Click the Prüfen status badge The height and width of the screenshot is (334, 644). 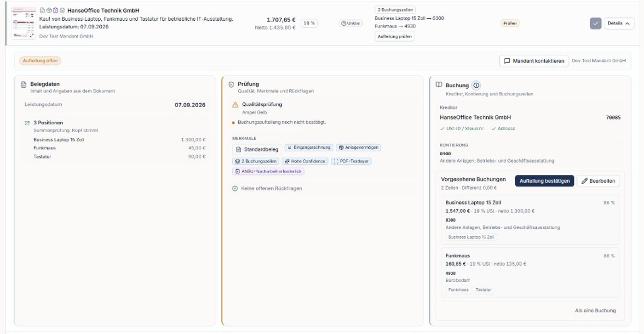(x=510, y=23)
